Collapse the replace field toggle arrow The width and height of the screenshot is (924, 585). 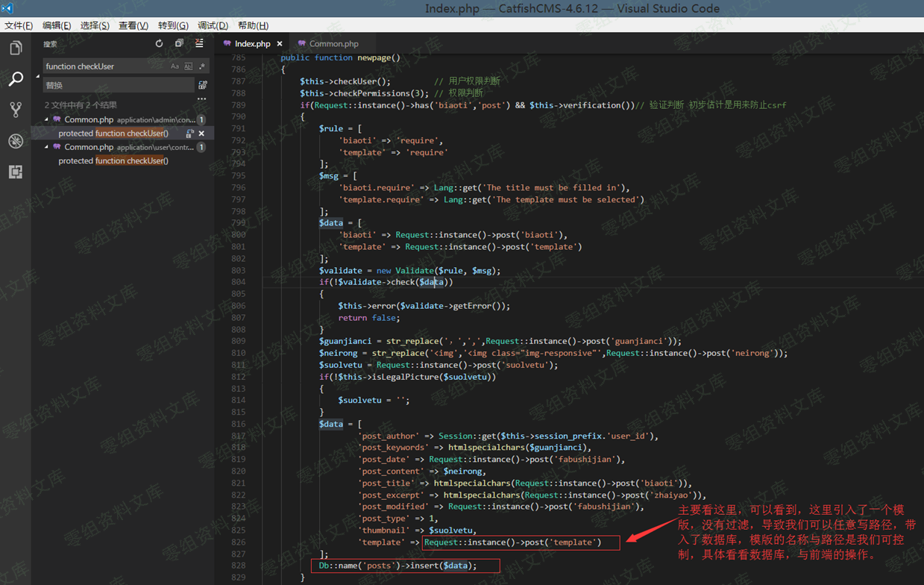(38, 75)
